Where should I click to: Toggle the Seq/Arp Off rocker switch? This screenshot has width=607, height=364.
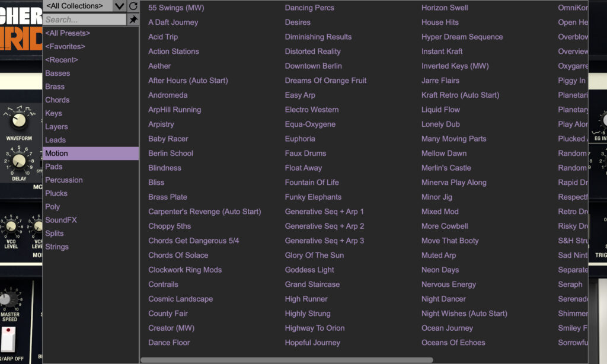pyautogui.click(x=8, y=339)
